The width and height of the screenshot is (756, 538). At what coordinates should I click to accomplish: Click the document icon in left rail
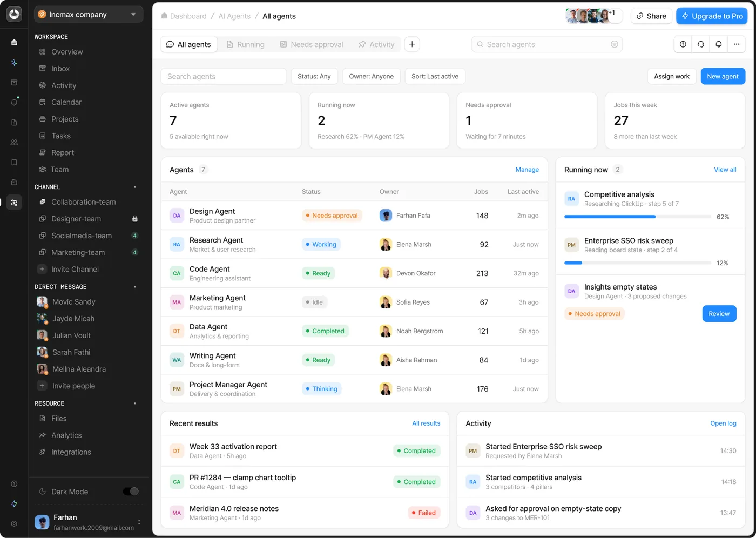(x=14, y=123)
